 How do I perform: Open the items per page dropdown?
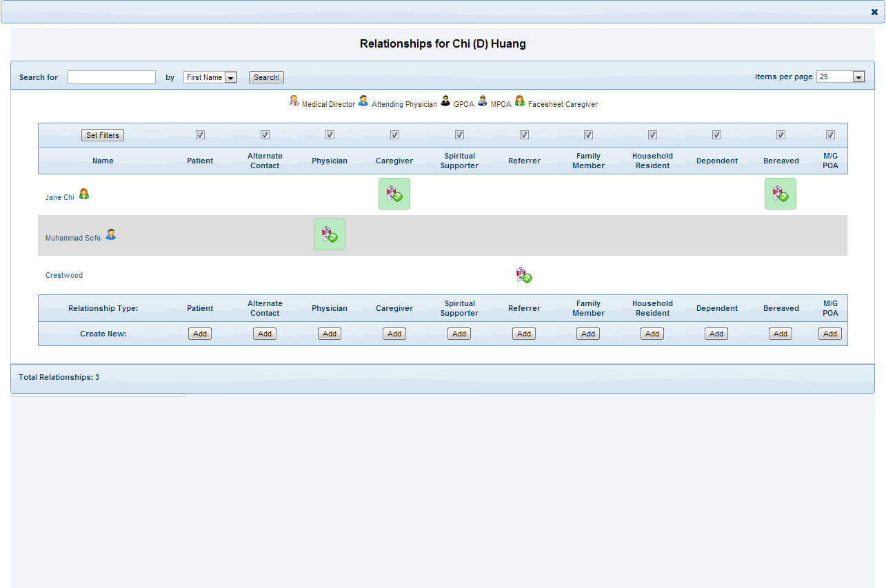(x=840, y=77)
